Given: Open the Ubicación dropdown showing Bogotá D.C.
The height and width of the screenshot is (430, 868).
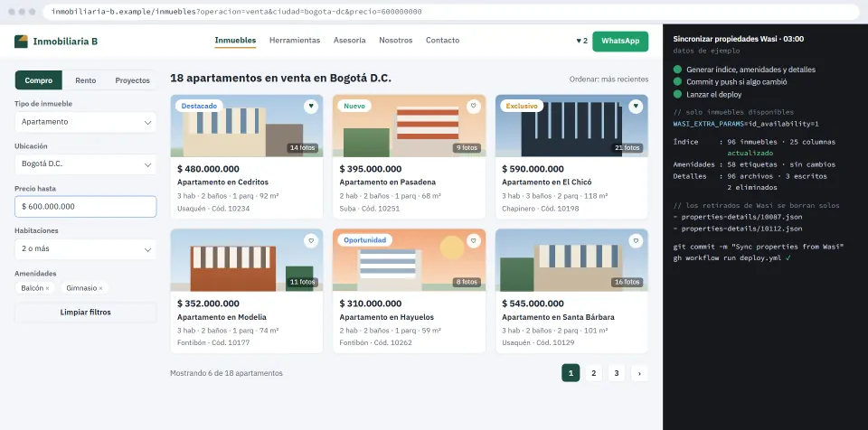Looking at the screenshot, I should click(85, 164).
